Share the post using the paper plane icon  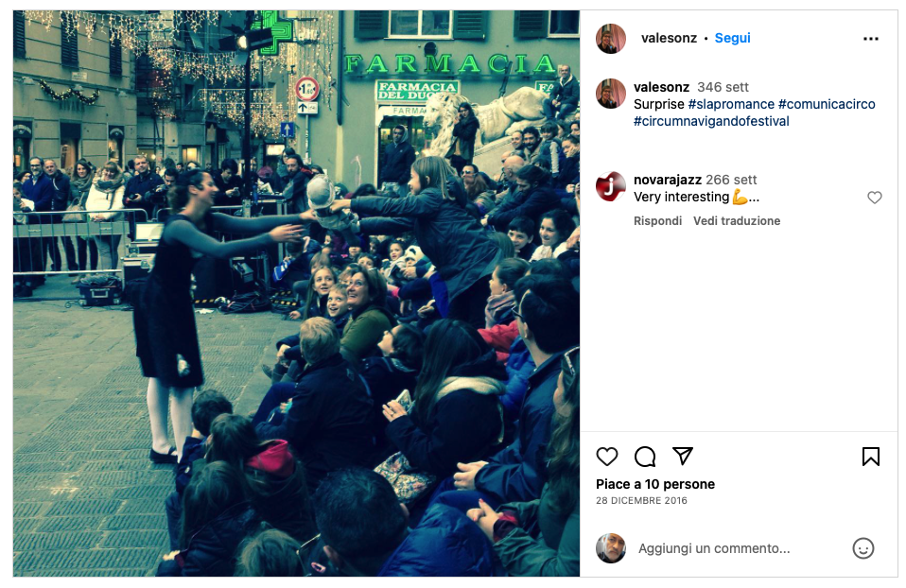683,456
